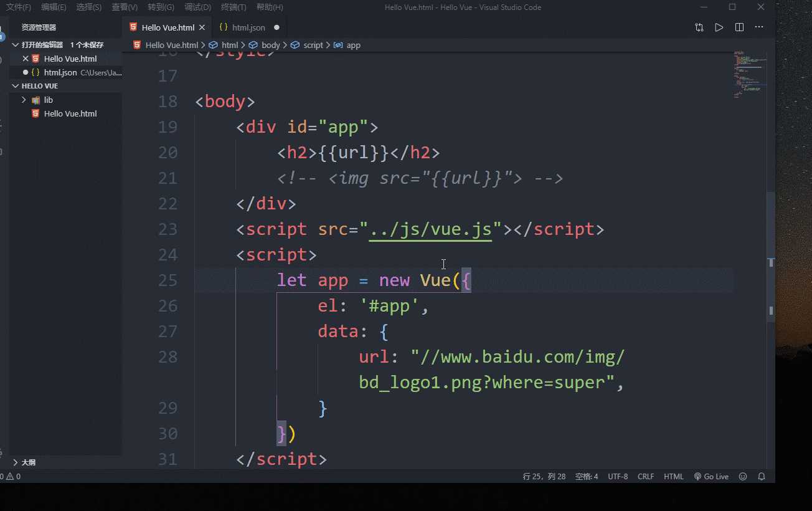Open the View menu (查看)
The width and height of the screenshot is (812, 511).
click(x=125, y=7)
